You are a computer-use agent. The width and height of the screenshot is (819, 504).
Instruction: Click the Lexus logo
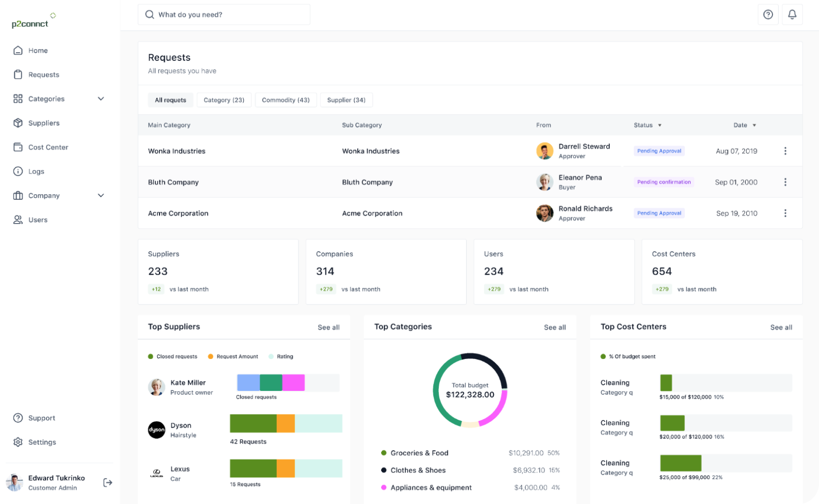tap(156, 473)
